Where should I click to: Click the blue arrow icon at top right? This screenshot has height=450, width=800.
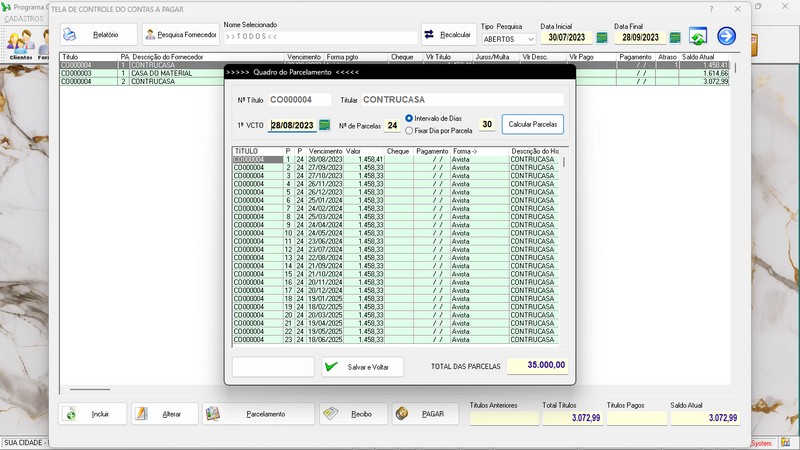726,37
